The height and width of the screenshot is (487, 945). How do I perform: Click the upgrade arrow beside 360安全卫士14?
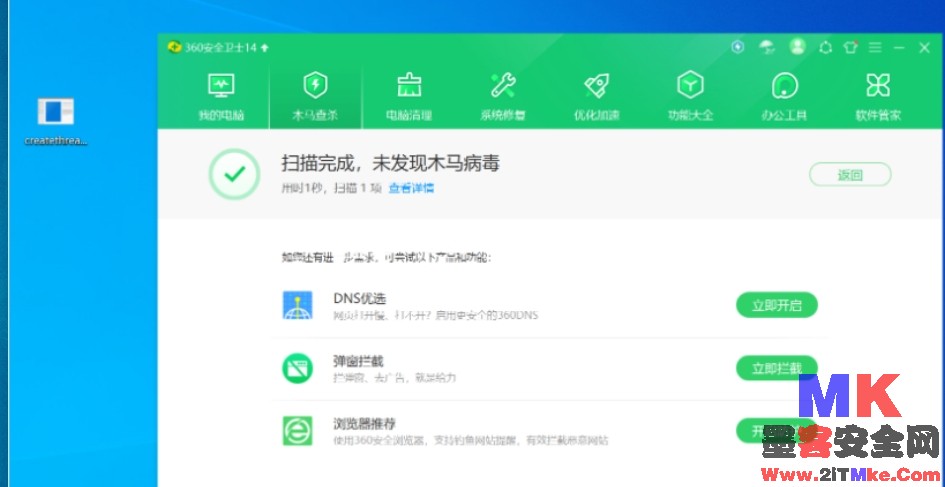click(x=265, y=48)
